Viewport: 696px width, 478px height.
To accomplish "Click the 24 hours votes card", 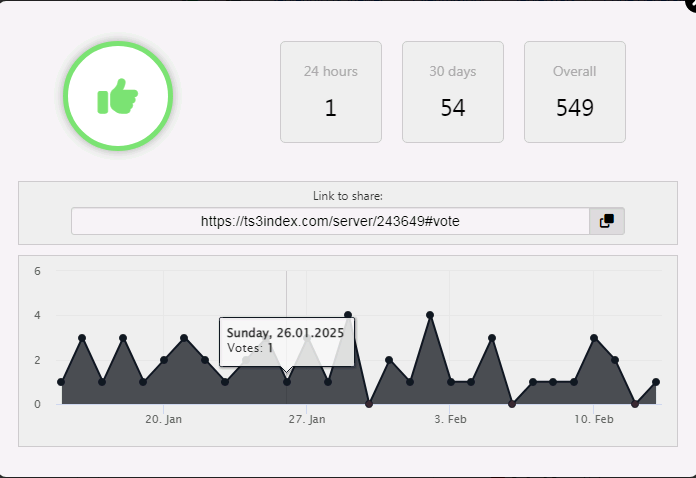I will [x=331, y=92].
